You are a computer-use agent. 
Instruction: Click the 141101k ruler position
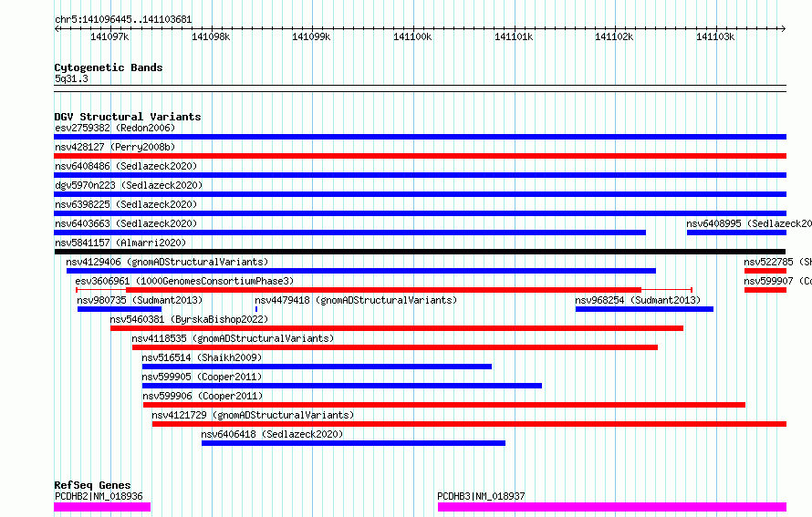click(x=514, y=36)
